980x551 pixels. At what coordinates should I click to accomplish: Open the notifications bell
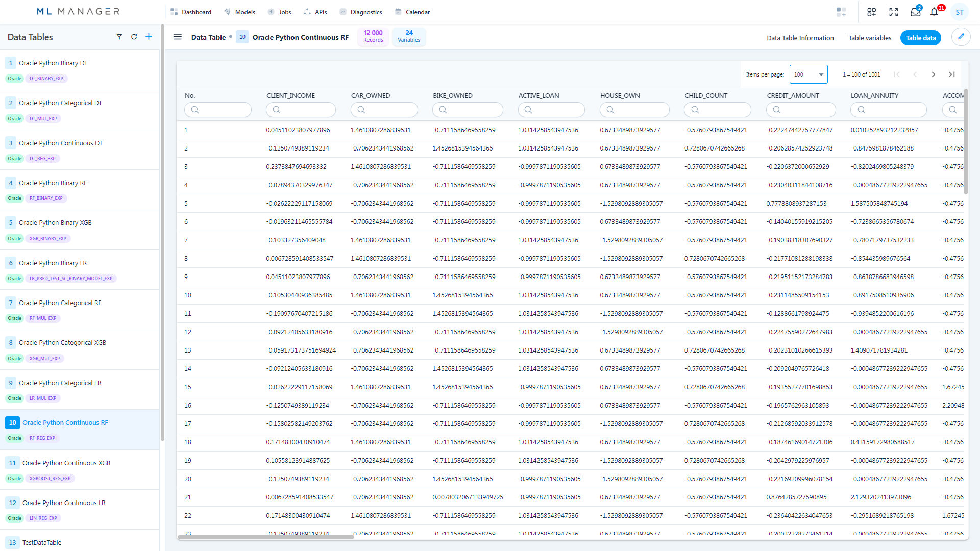pos(934,12)
